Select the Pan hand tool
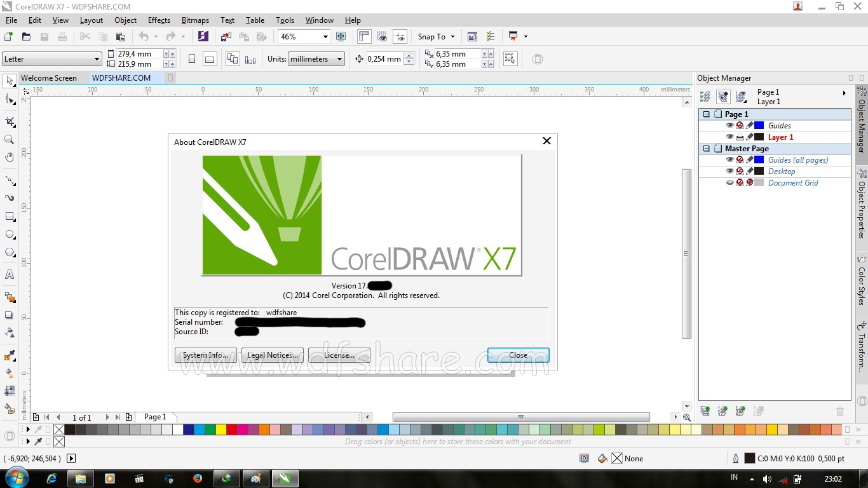 10,157
